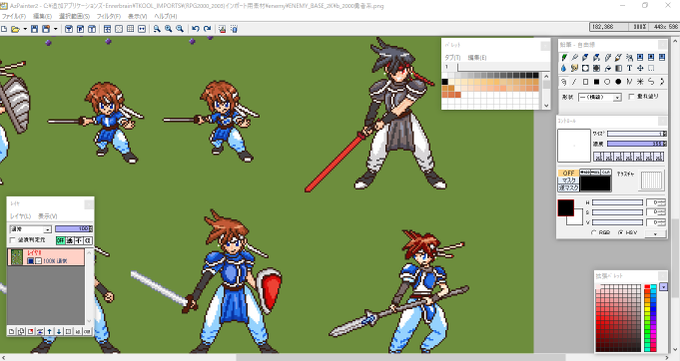Open the 表示(V) menu in layer panel
The width and height of the screenshot is (680, 361).
coord(48,216)
